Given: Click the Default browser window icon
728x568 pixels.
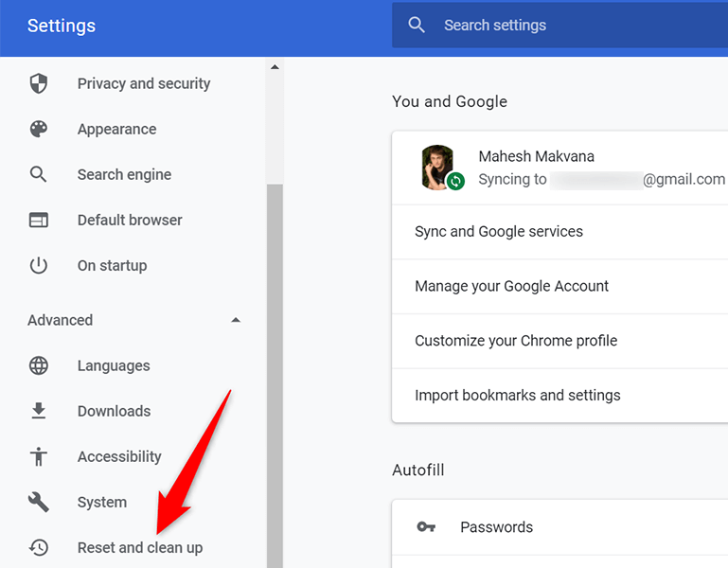Looking at the screenshot, I should [x=38, y=220].
